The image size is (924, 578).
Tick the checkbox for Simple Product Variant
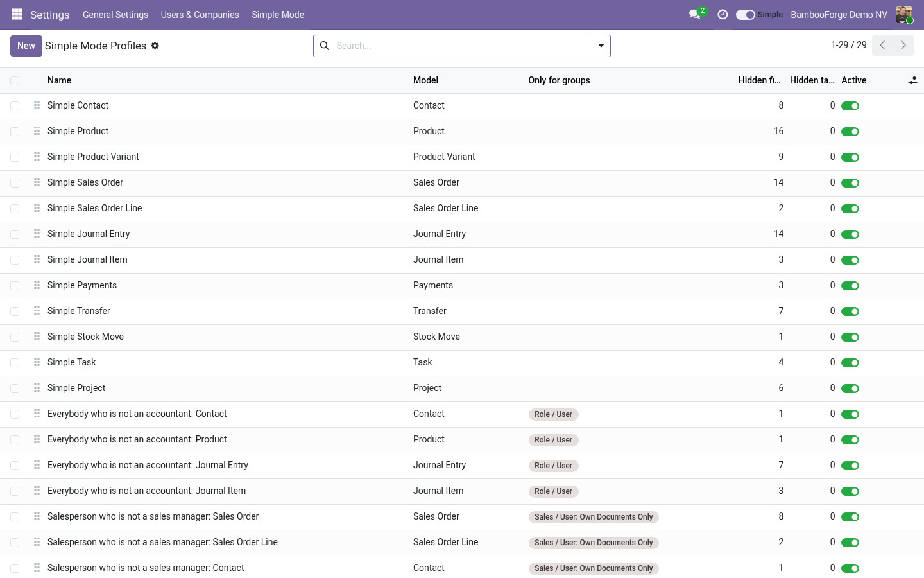[x=15, y=157]
